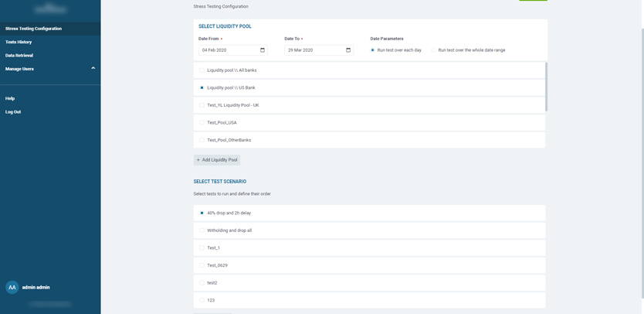Collapse the Manage Users chevron
Screen dimensions: 644x314
(x=93, y=69)
